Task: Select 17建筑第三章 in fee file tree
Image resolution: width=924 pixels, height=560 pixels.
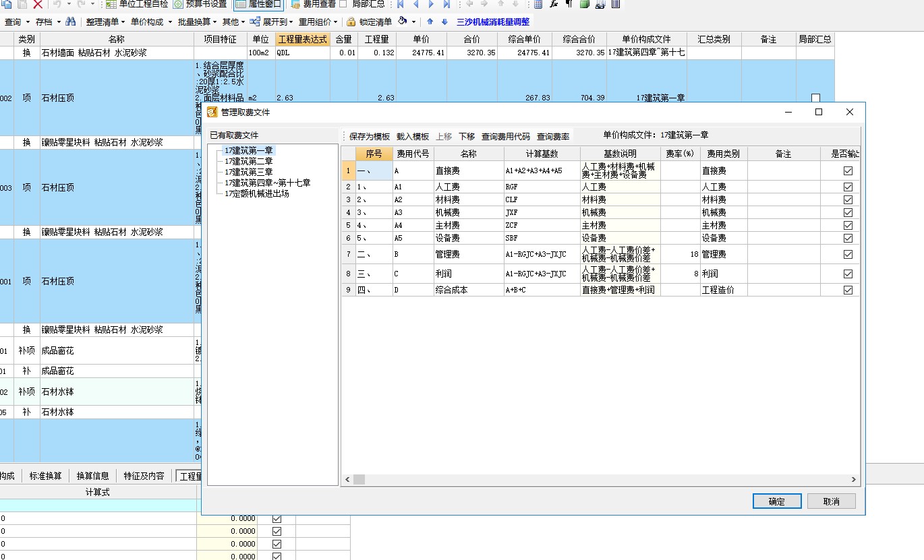Action: pos(249,172)
